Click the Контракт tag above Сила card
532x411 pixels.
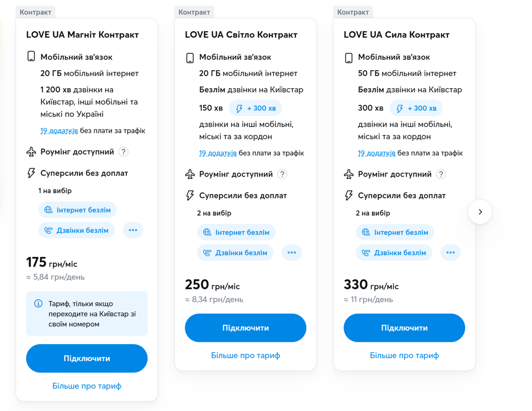(353, 12)
